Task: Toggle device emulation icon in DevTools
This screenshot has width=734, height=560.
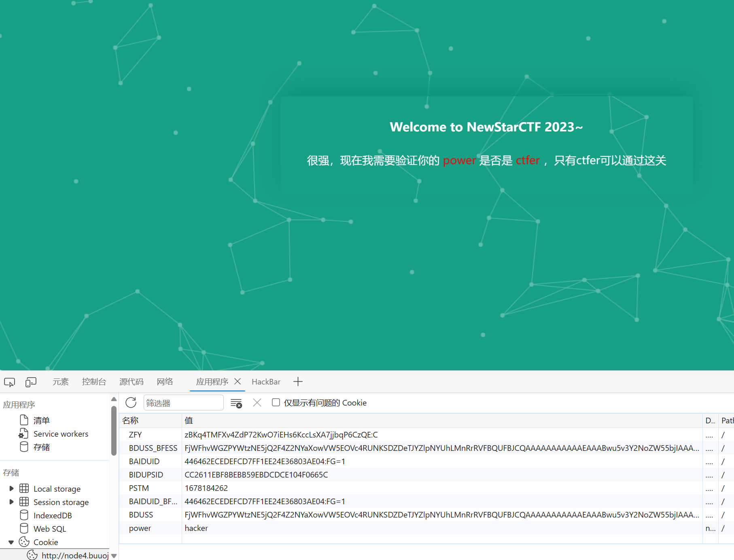Action: 31,382
